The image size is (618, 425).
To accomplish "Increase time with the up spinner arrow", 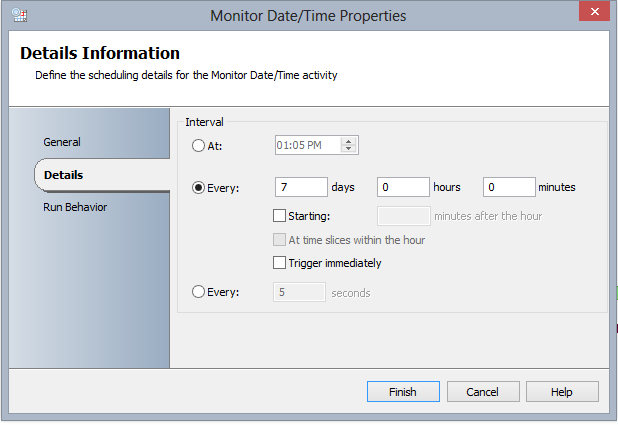I will tap(348, 141).
